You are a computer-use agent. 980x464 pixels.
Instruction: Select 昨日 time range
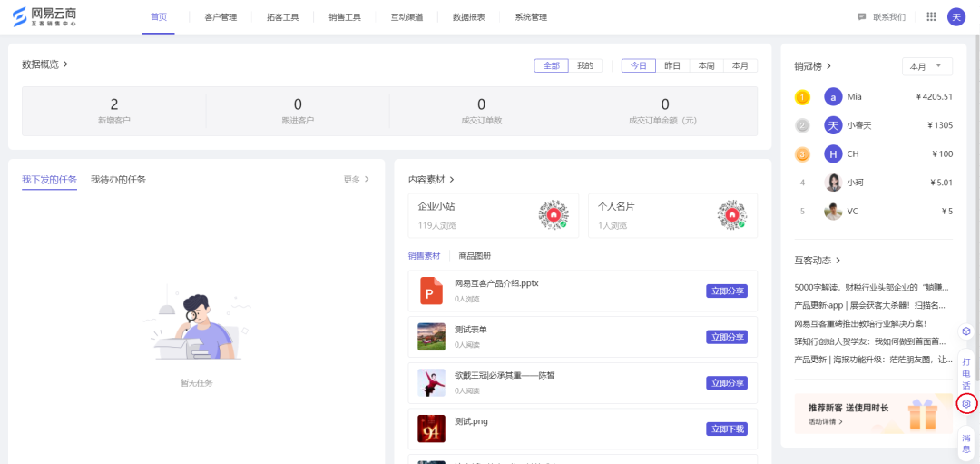(672, 65)
